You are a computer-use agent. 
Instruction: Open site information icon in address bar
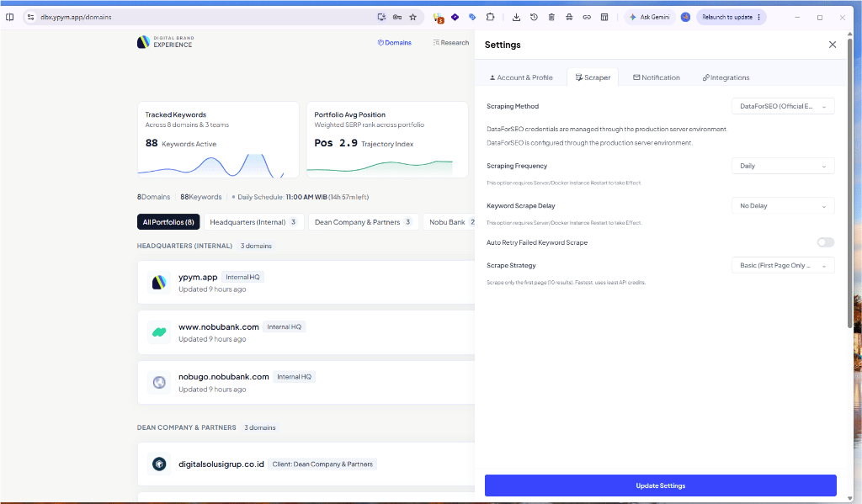click(x=30, y=17)
